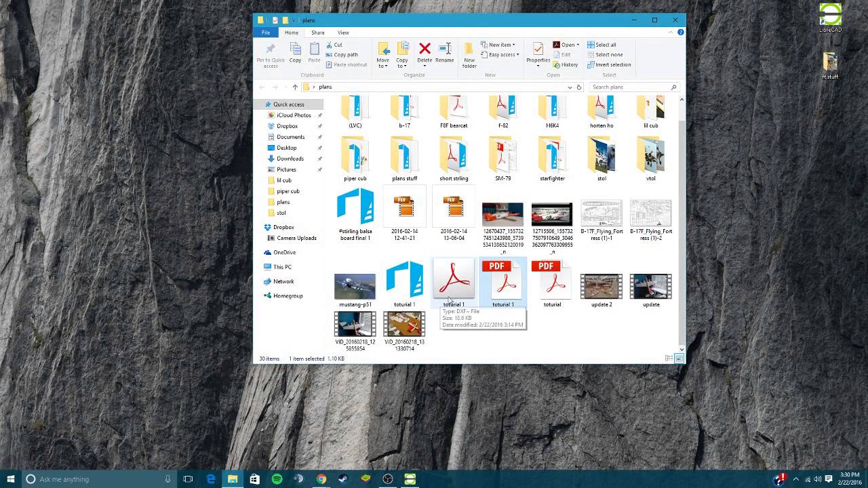
Task: Select Pictures in navigation pane
Action: point(286,169)
